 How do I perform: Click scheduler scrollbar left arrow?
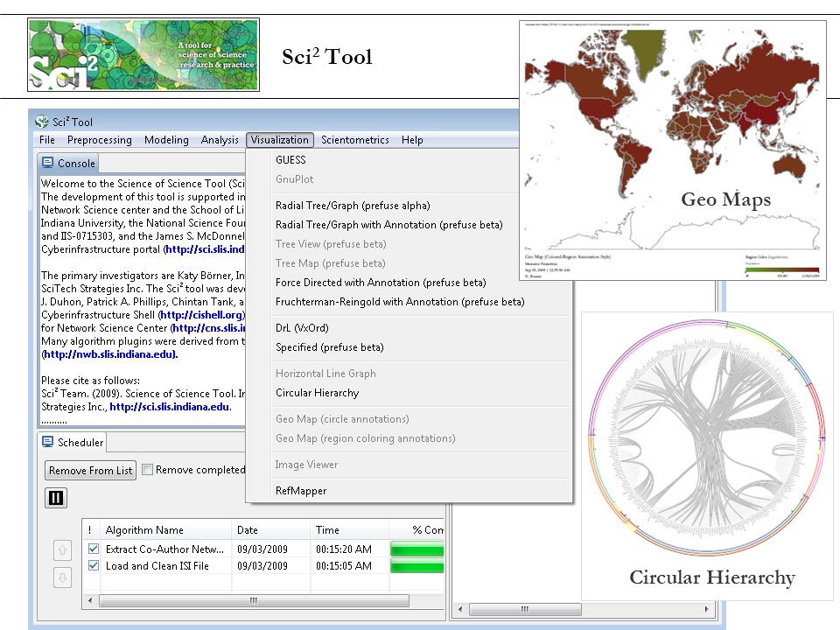pyautogui.click(x=89, y=600)
